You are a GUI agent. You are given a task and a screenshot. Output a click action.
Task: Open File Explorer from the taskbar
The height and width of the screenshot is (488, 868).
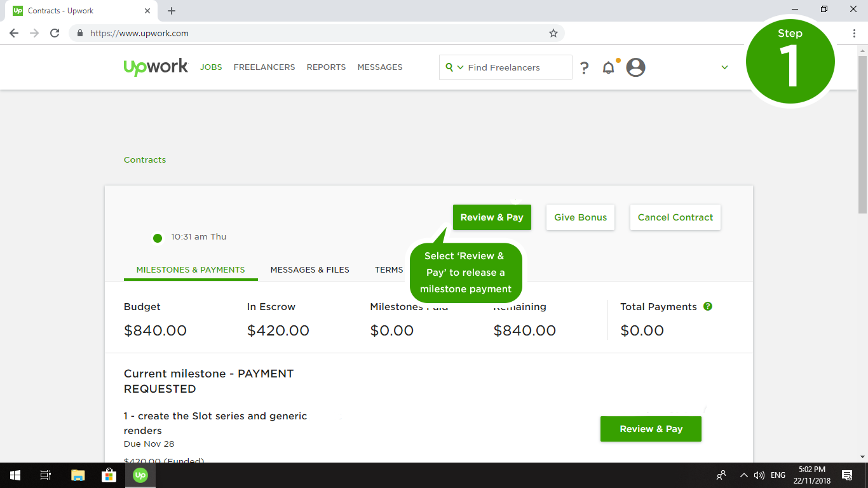[78, 475]
